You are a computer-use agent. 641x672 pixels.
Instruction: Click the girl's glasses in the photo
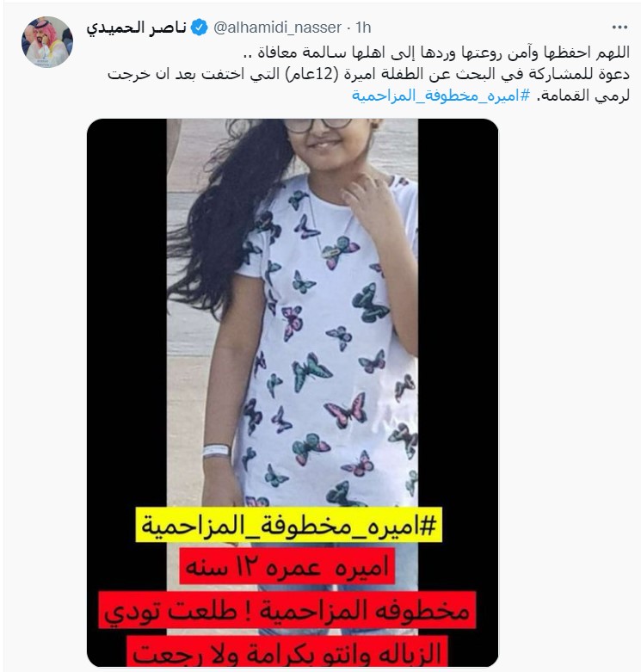318,125
